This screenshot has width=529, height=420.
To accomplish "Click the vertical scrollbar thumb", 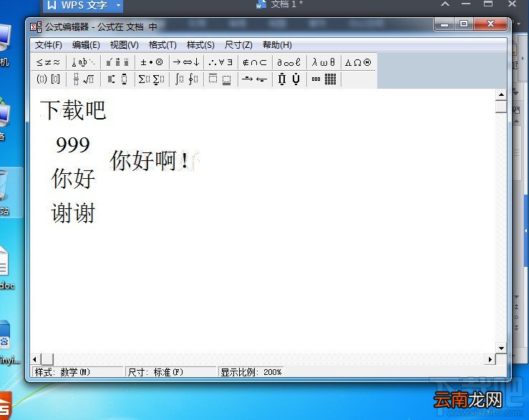I will pos(501,107).
